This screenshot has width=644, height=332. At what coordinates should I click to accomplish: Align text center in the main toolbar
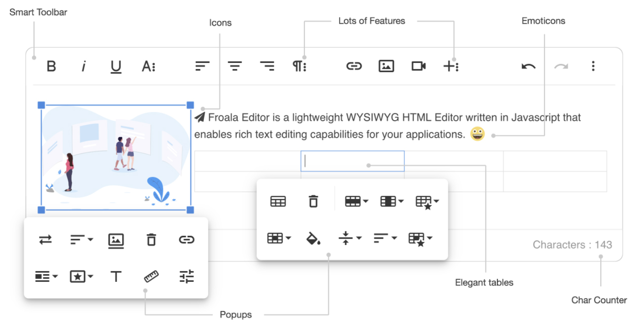click(x=235, y=66)
